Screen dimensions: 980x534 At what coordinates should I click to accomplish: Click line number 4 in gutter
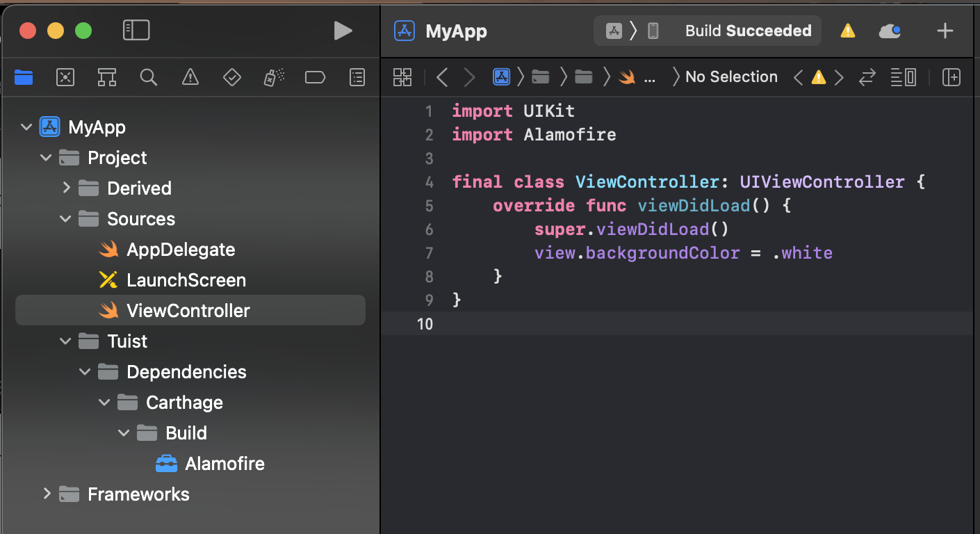pos(429,181)
